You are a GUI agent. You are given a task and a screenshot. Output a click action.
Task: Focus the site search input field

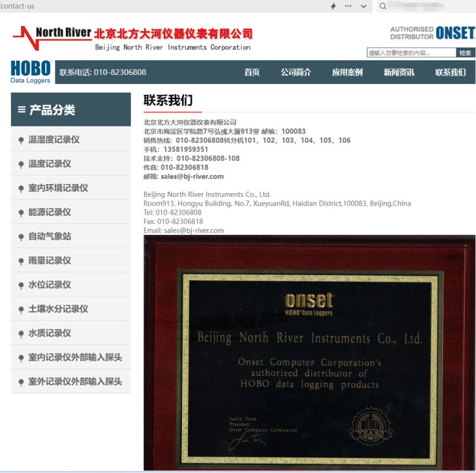[x=411, y=53]
